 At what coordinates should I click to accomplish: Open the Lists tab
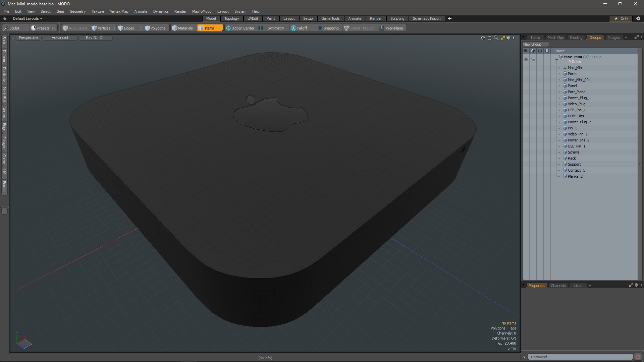coord(578,286)
